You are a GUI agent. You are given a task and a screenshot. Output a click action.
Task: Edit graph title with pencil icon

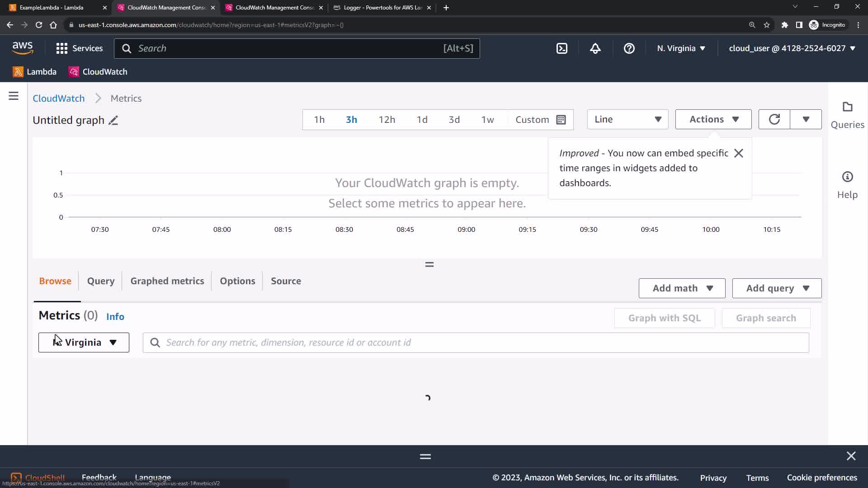pos(113,120)
